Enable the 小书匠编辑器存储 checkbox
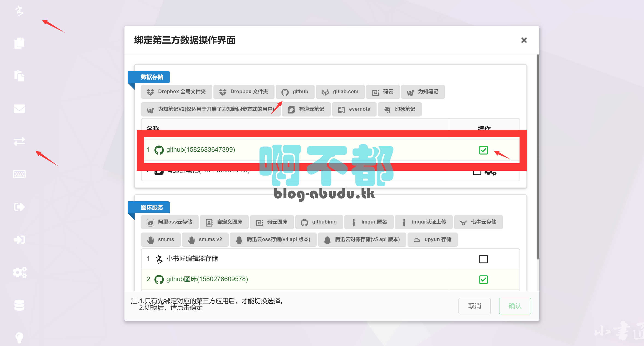 click(483, 259)
